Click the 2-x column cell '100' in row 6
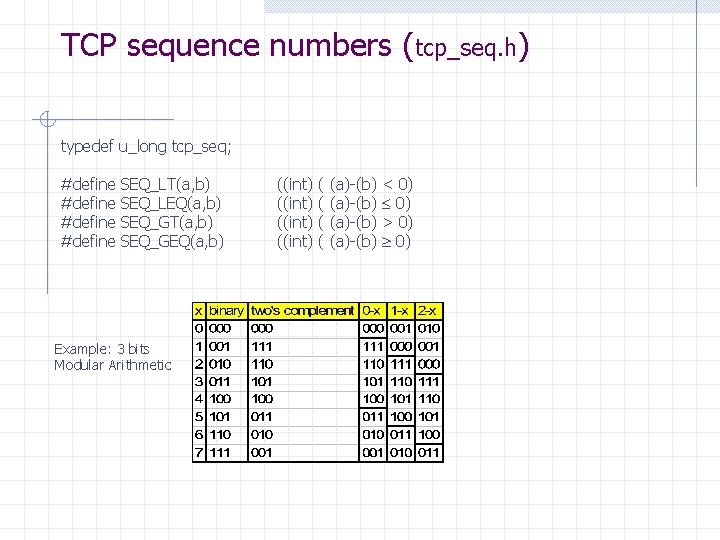The image size is (720, 540). coord(429,434)
